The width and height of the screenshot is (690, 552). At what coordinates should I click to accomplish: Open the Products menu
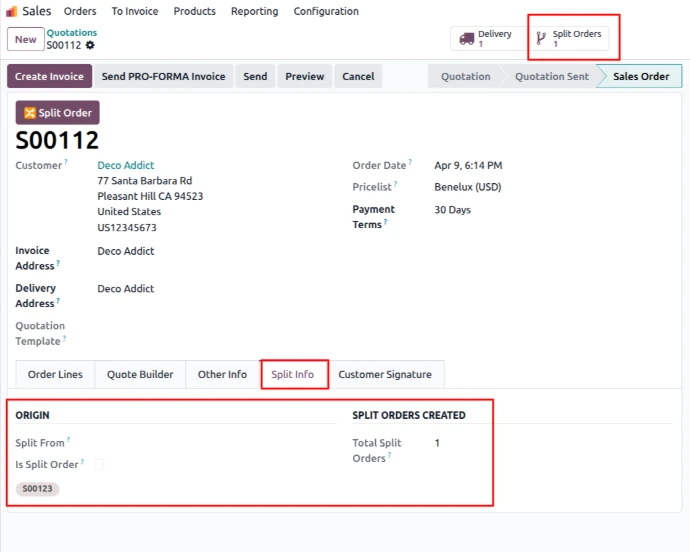pyautogui.click(x=194, y=12)
